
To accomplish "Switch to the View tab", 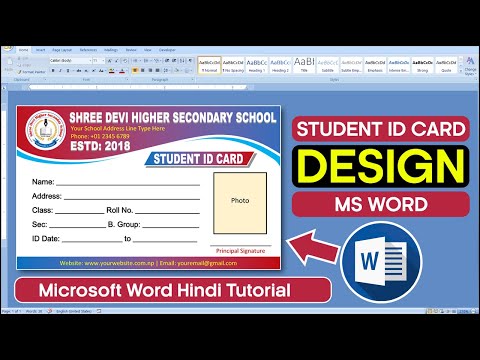I will tap(148, 50).
